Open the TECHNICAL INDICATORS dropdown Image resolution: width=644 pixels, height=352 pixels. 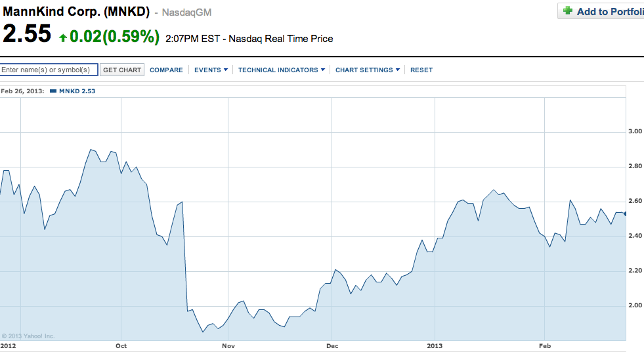pos(282,70)
